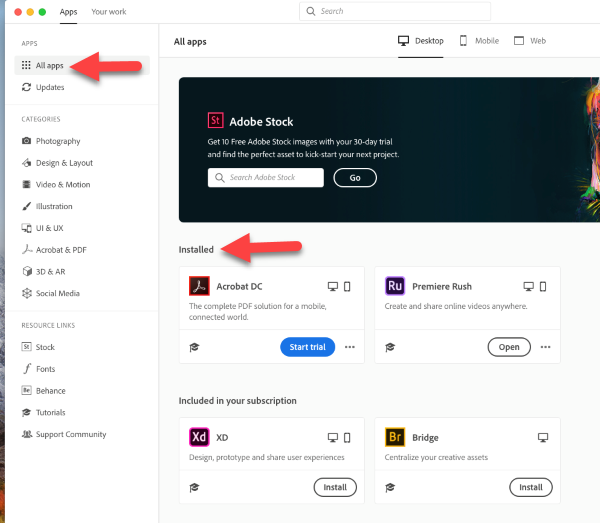Screen dimensions: 600x523
Task: Click the Premiere Rush app icon
Action: coord(395,286)
